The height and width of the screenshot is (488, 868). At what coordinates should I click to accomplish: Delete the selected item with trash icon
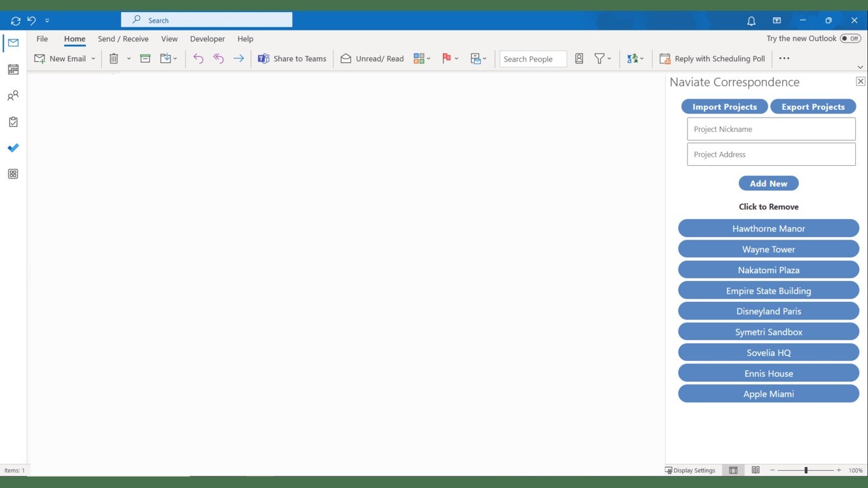click(x=114, y=58)
